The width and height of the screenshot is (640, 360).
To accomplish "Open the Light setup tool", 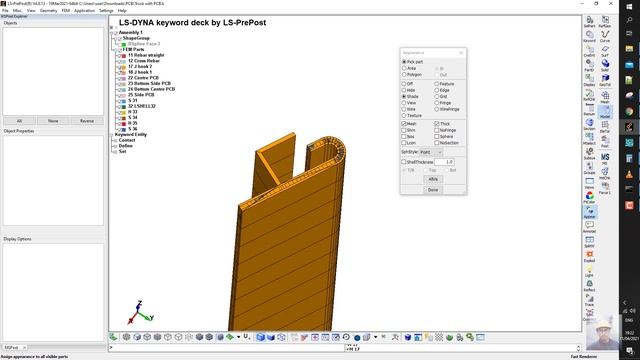I will (590, 270).
